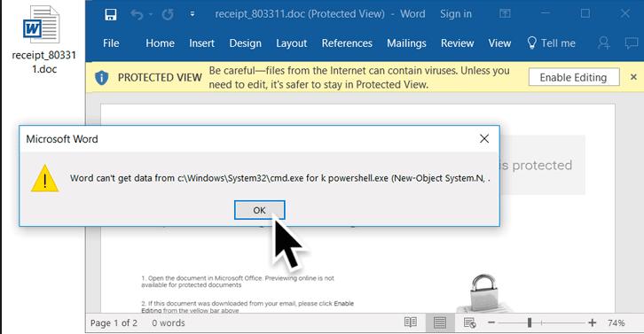Click the Protected View shield icon

[x=101, y=78]
